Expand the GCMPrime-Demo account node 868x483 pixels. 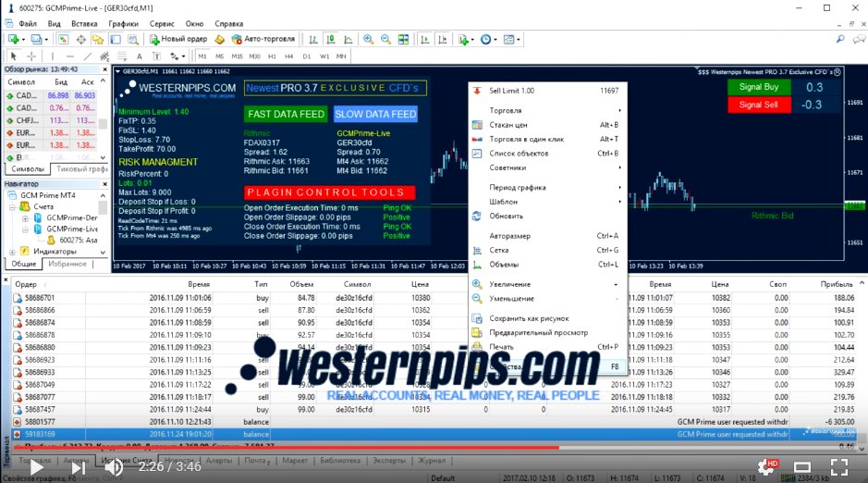click(25, 218)
